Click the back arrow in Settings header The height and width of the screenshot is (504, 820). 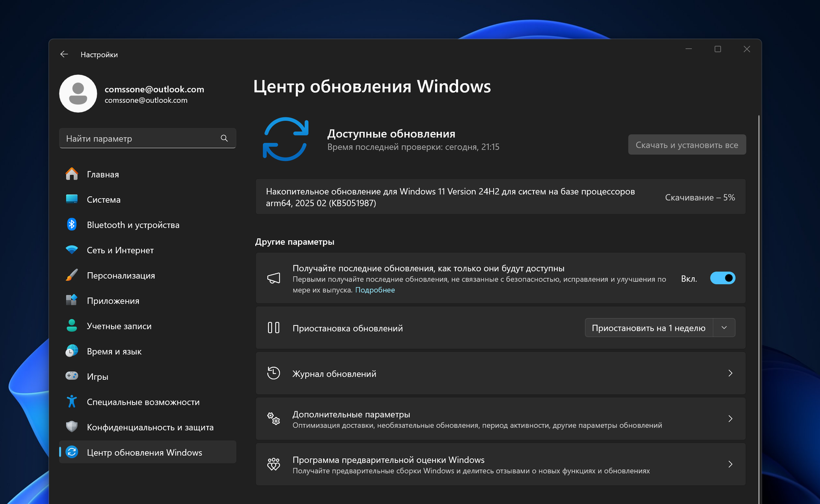click(64, 54)
